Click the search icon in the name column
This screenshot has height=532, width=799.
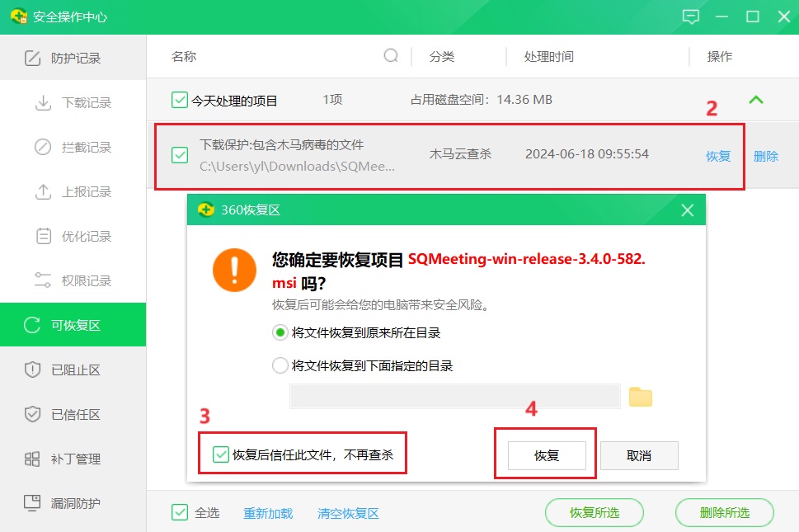[x=391, y=55]
